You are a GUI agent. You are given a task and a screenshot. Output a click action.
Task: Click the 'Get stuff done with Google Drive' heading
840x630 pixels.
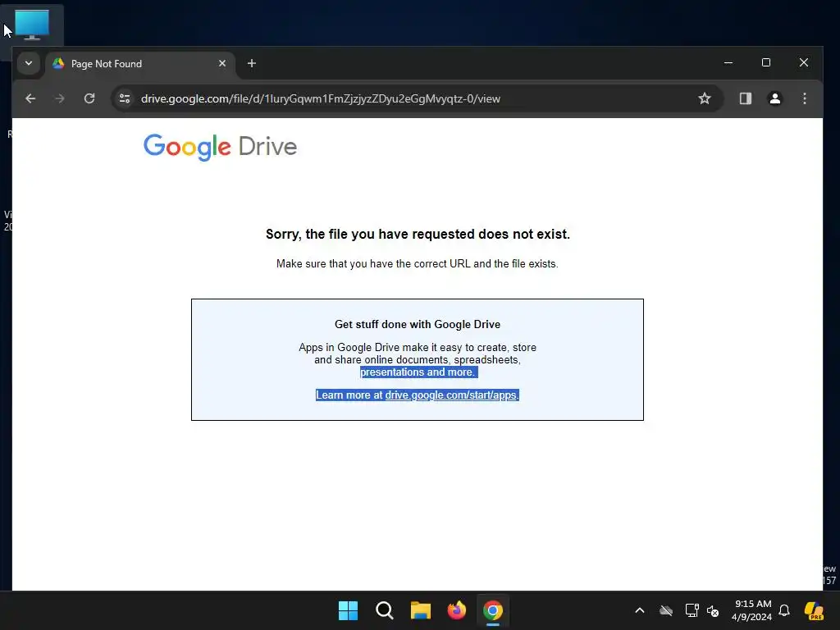click(418, 324)
